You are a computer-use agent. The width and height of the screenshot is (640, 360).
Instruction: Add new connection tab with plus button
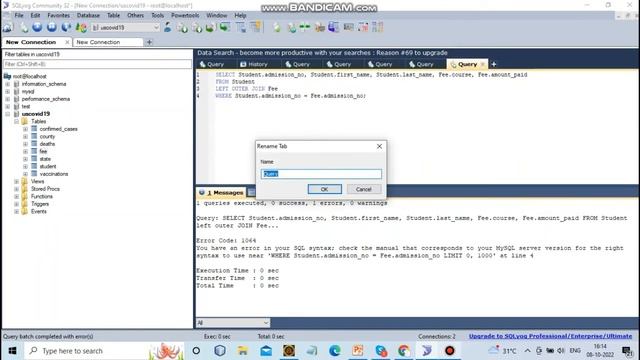[x=149, y=42]
